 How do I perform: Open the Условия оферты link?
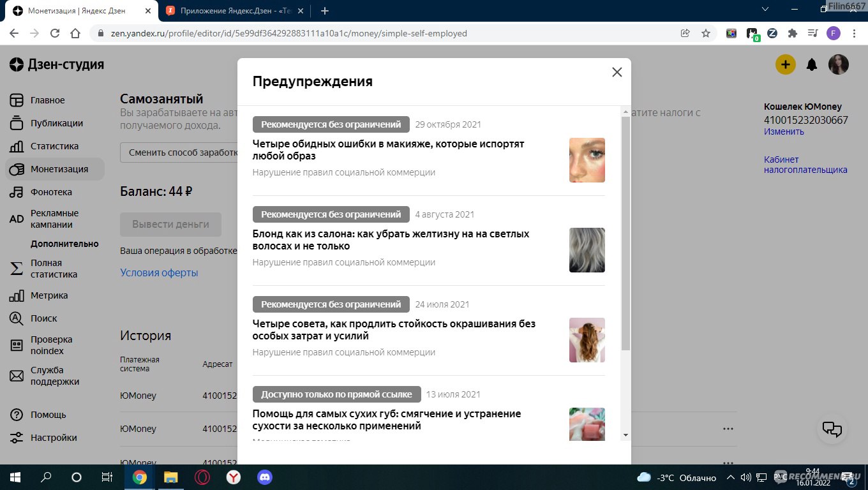pyautogui.click(x=159, y=272)
